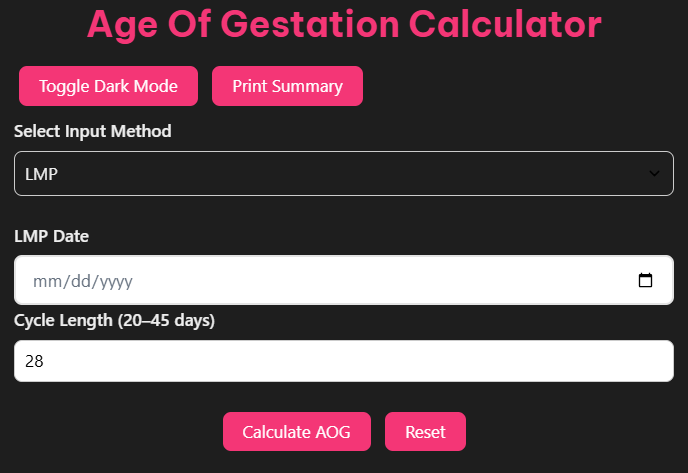The image size is (688, 473).
Task: Click the selected LMP option text
Action: point(41,174)
